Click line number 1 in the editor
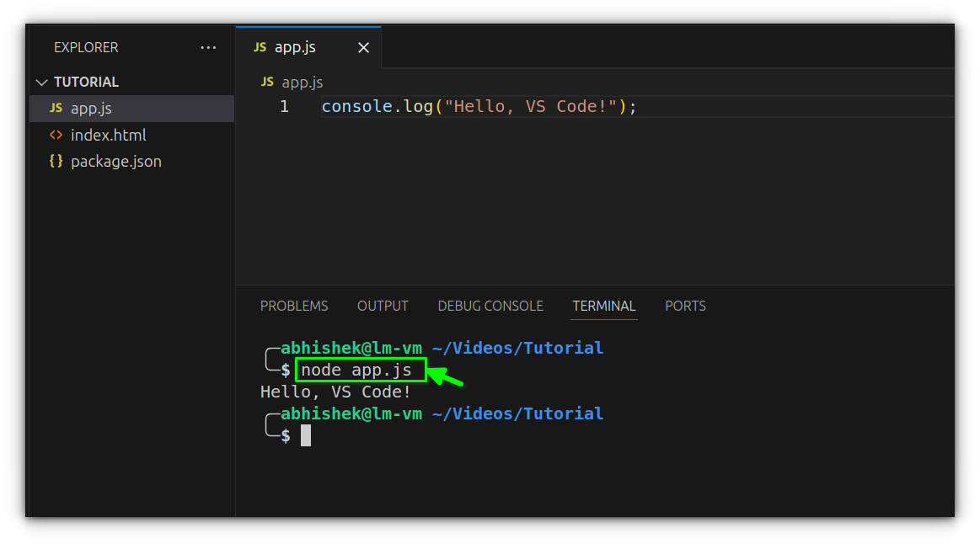Viewport: 980px width, 544px height. coord(284,106)
